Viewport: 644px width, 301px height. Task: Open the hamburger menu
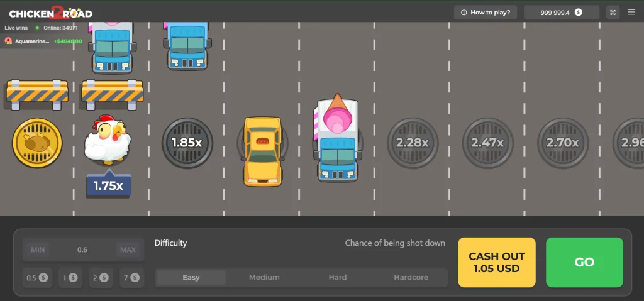631,12
